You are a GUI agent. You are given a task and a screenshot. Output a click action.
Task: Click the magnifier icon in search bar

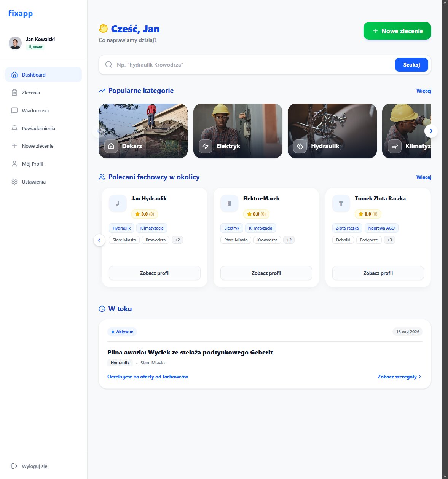109,65
